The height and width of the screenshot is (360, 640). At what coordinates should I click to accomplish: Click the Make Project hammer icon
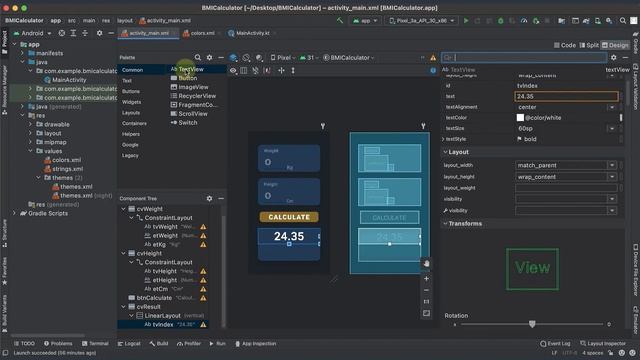tap(340, 20)
